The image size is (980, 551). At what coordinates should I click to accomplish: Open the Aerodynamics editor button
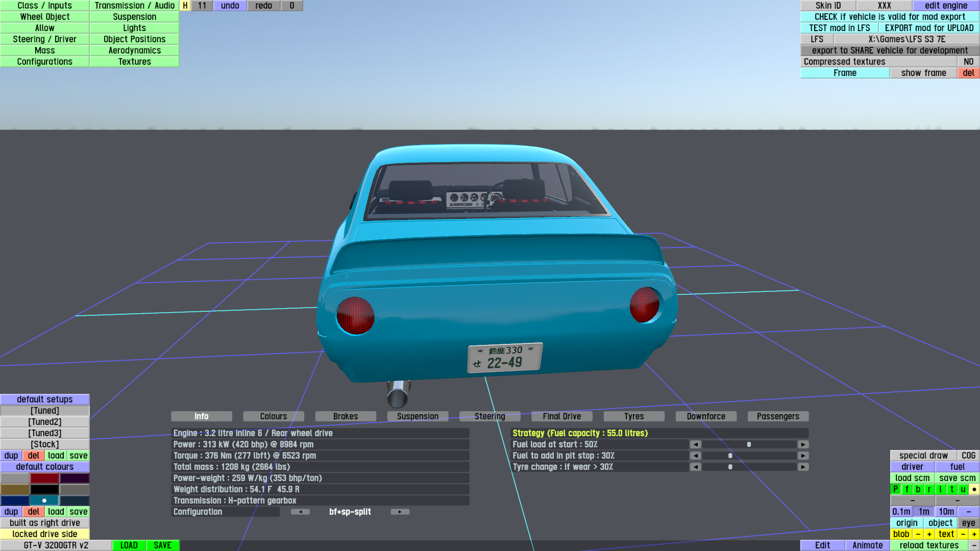point(134,51)
